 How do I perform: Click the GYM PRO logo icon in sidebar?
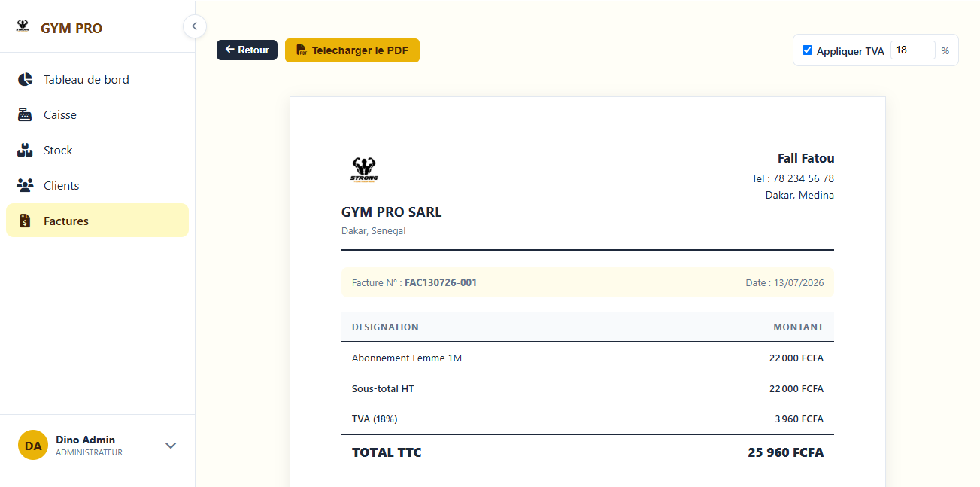tap(23, 26)
